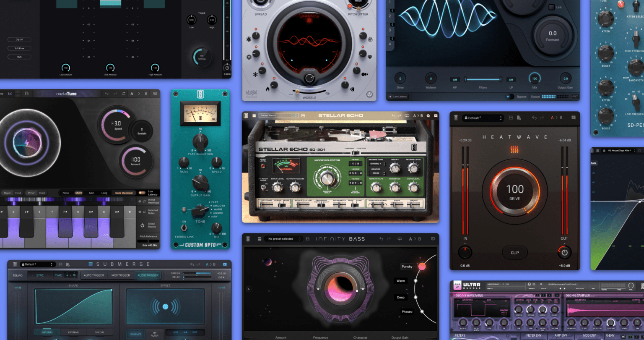Click the undo arrow in Stellar Echo toolbar

[393, 115]
